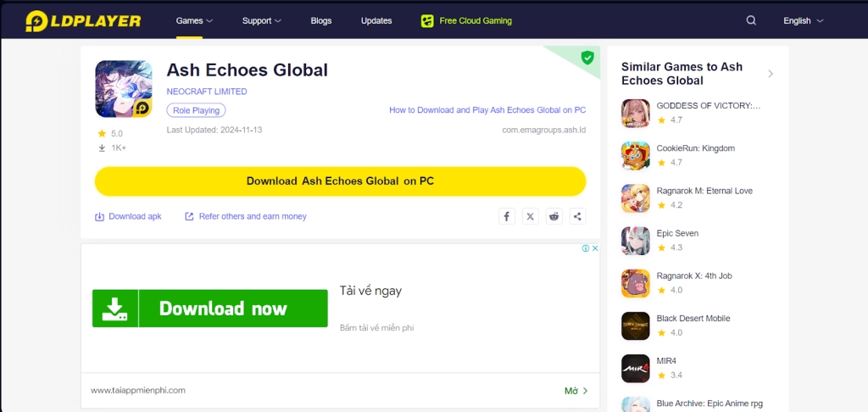
Task: Share the page on Reddit
Action: pos(554,216)
